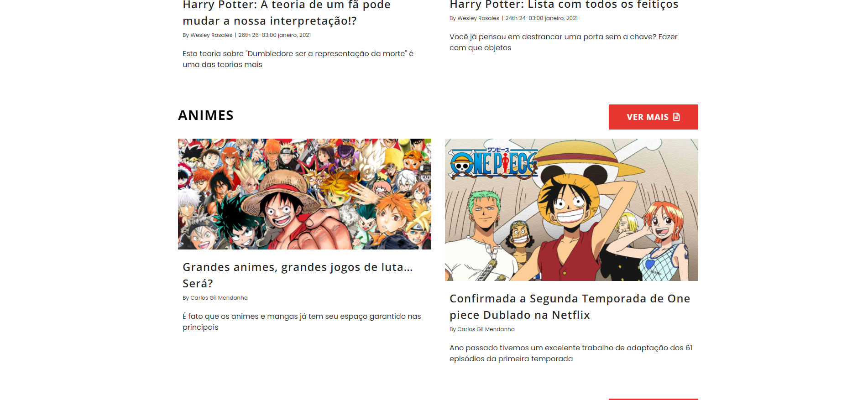Screen dimensions: 868x400
Task: Click the Dumbledore theory excerpt text
Action: click(x=298, y=59)
